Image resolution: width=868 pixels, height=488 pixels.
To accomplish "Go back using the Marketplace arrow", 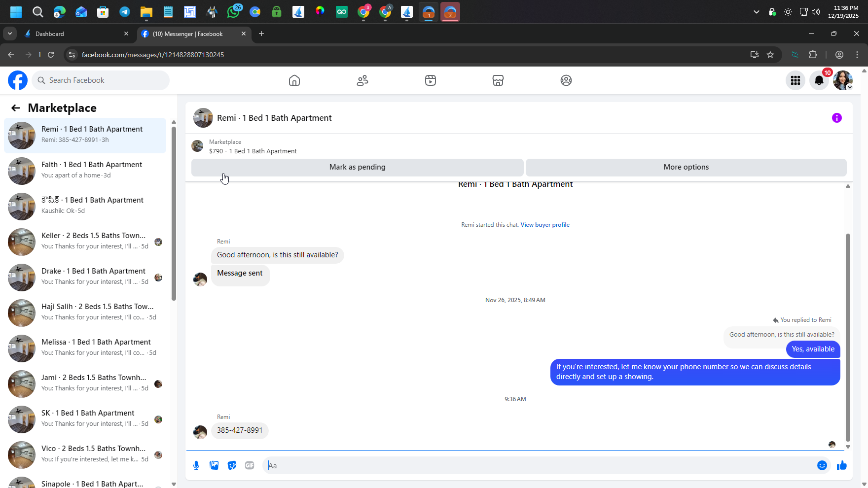I will coord(16,108).
